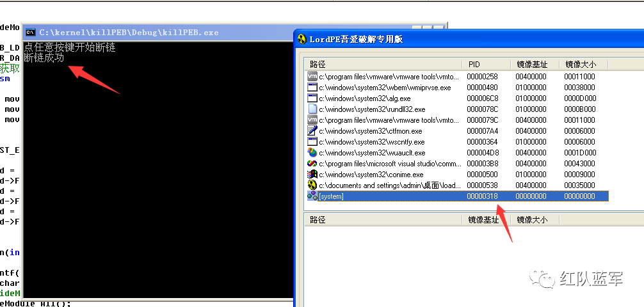This screenshot has height=307, width=644.
Task: Click the LordPE title bar radiation icon
Action: [x=302, y=40]
